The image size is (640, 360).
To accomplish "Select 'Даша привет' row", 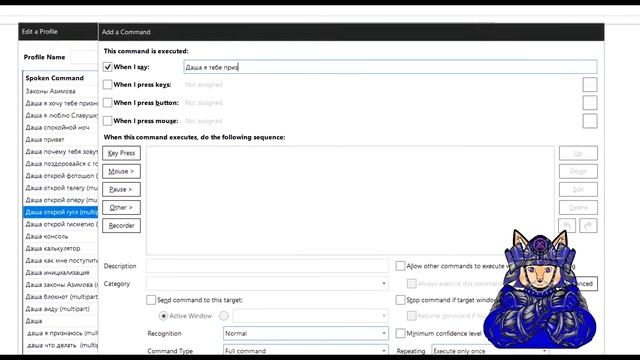I will tap(60, 140).
